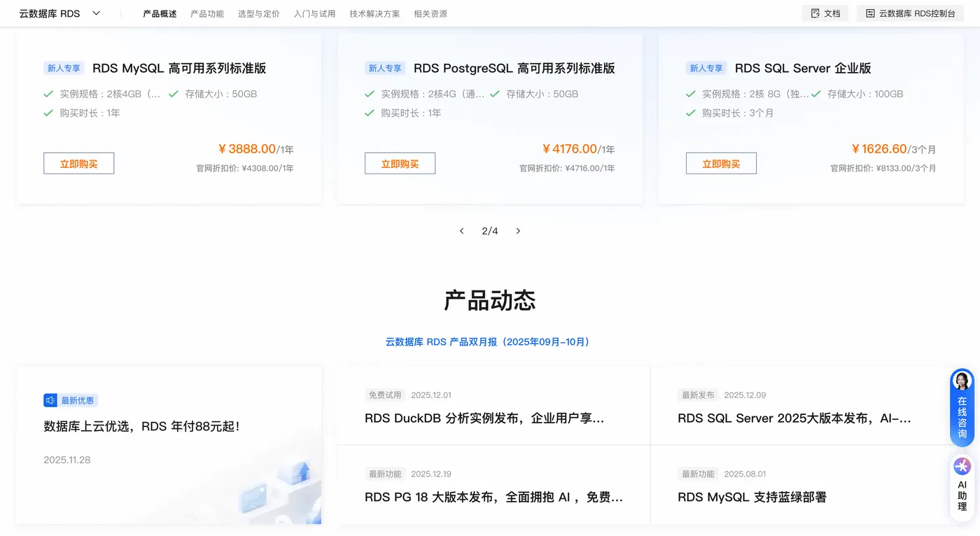
Task: Click date 2025.11.28 on promotion card
Action: click(x=67, y=460)
